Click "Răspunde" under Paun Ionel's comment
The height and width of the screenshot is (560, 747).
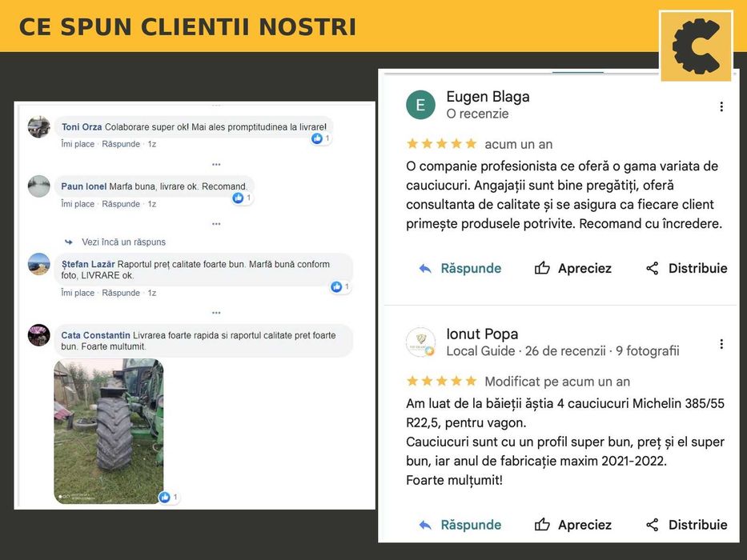coord(121,204)
